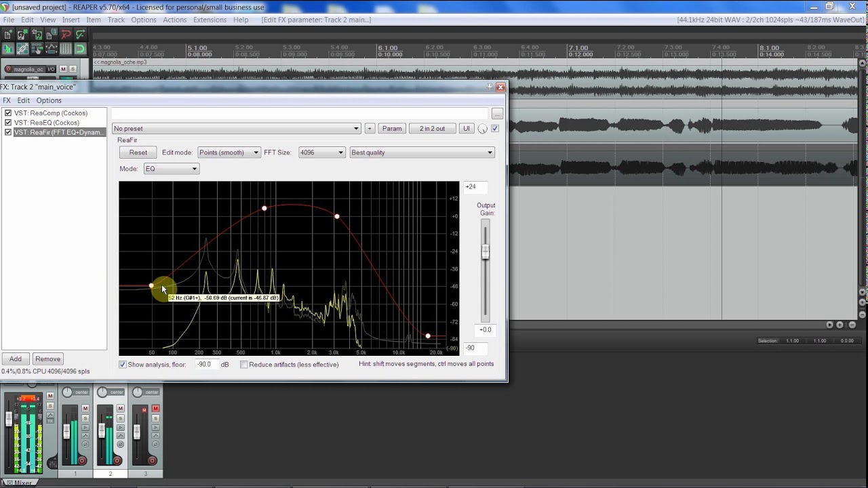Click the Save project toolbar icon

(37, 35)
